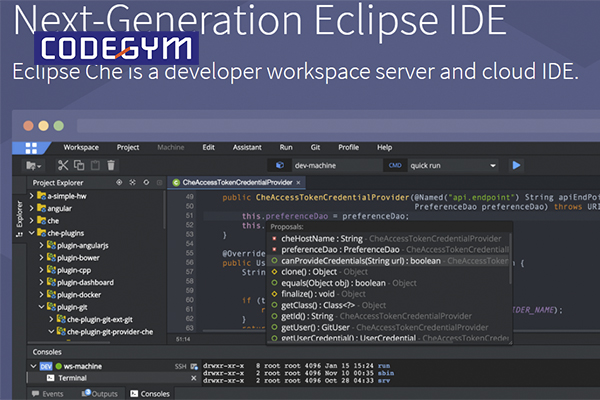Click the SSH icon beside ws-machine
Viewport: 600px width, 400px height.
pos(181,367)
